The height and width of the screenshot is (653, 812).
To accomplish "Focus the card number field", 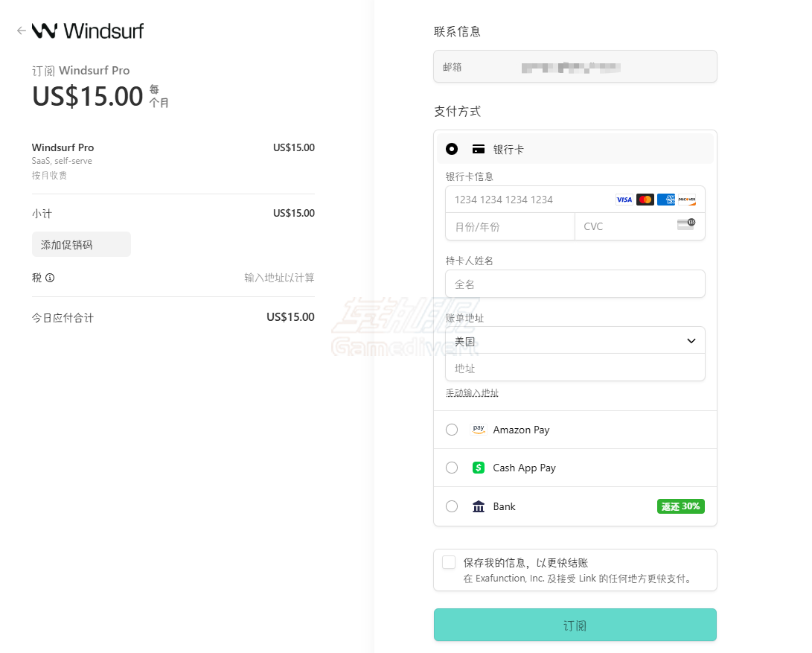I will click(x=575, y=200).
